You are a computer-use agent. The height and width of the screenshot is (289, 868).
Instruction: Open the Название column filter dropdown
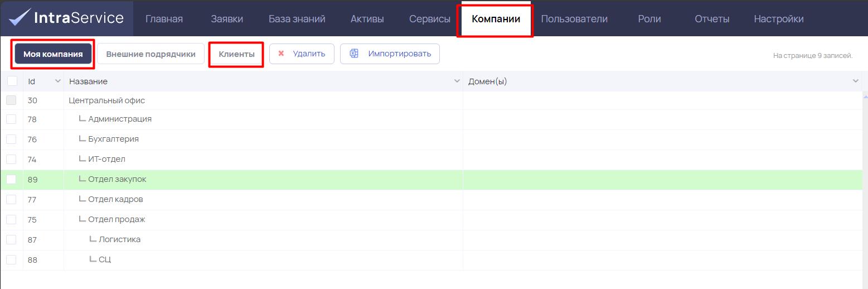pos(457,81)
